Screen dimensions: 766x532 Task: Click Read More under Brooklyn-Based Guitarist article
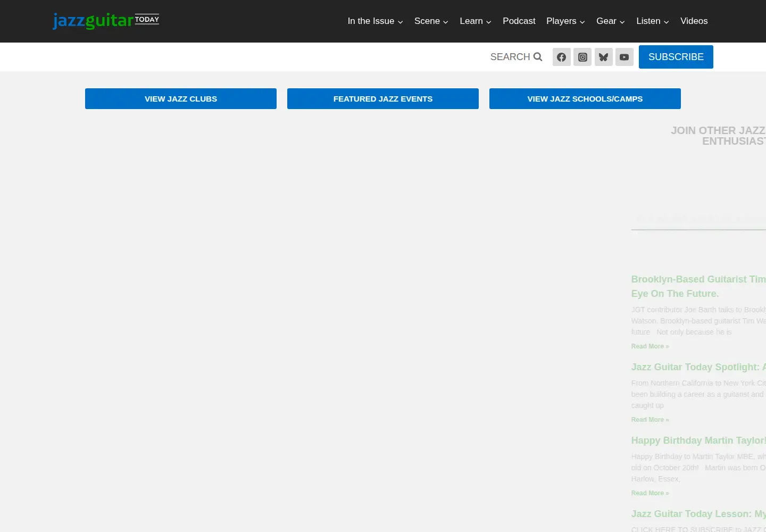[x=650, y=346]
